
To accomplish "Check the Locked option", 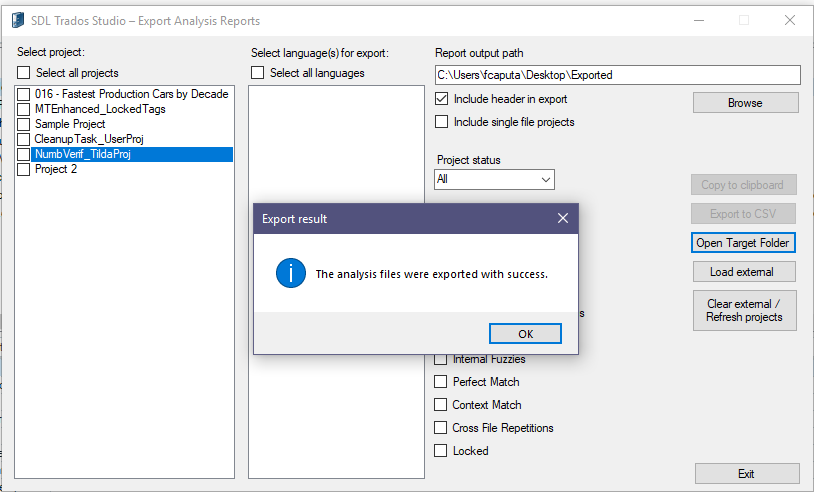I will (x=440, y=450).
